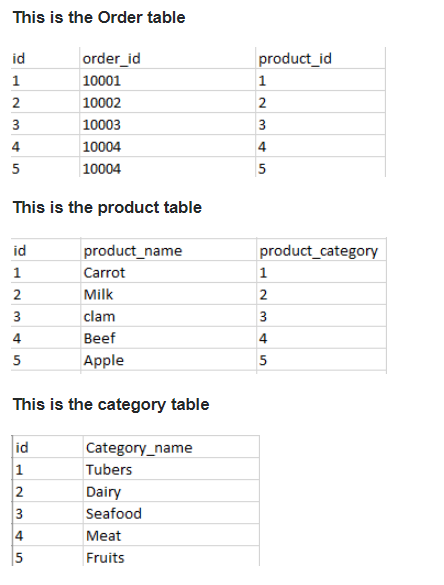Select cell containing 10002
Screen dimensions: 444x585
click(x=168, y=102)
